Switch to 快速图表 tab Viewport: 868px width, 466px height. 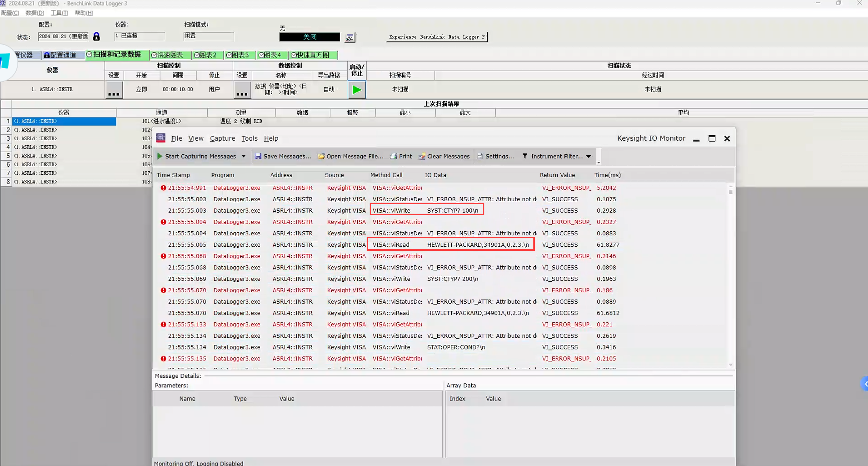click(x=170, y=55)
